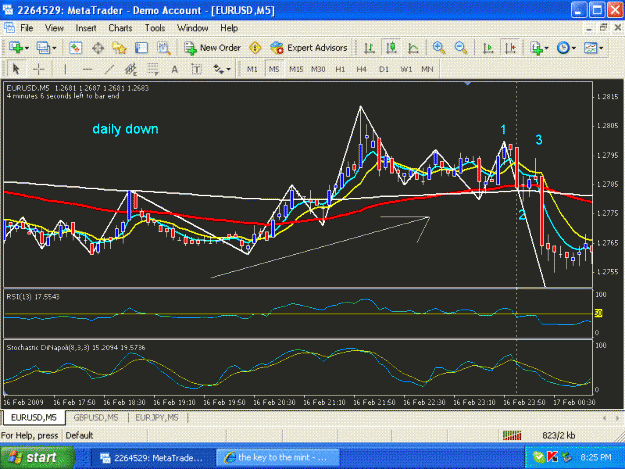Expand the New Chart dropdown

pos(27,48)
